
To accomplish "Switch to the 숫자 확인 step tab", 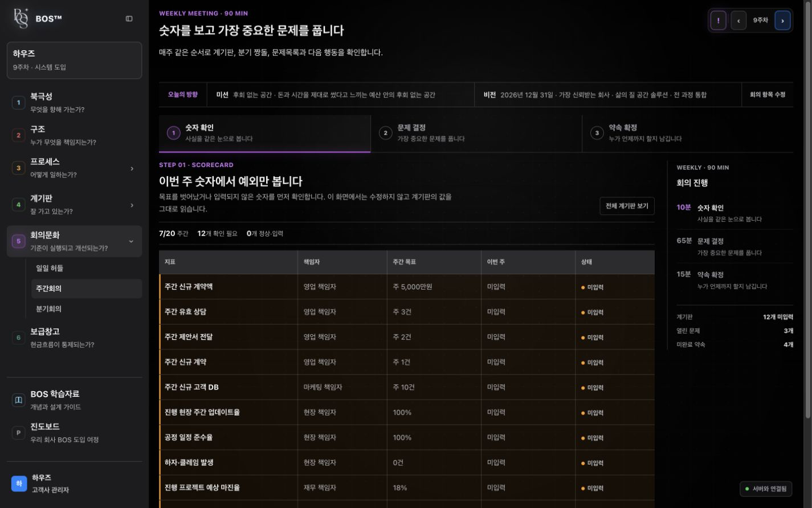I will [264, 133].
